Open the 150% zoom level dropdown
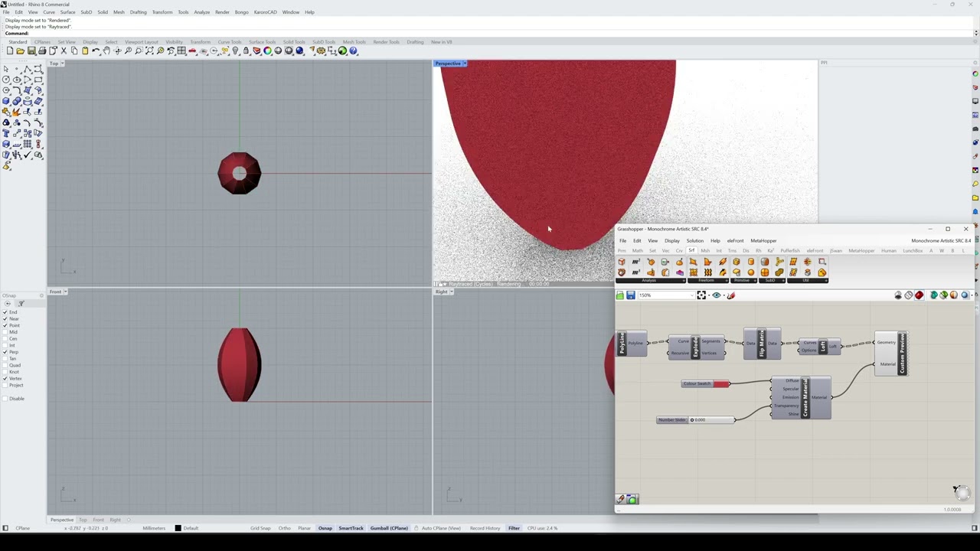This screenshot has height=551, width=980. [667, 295]
